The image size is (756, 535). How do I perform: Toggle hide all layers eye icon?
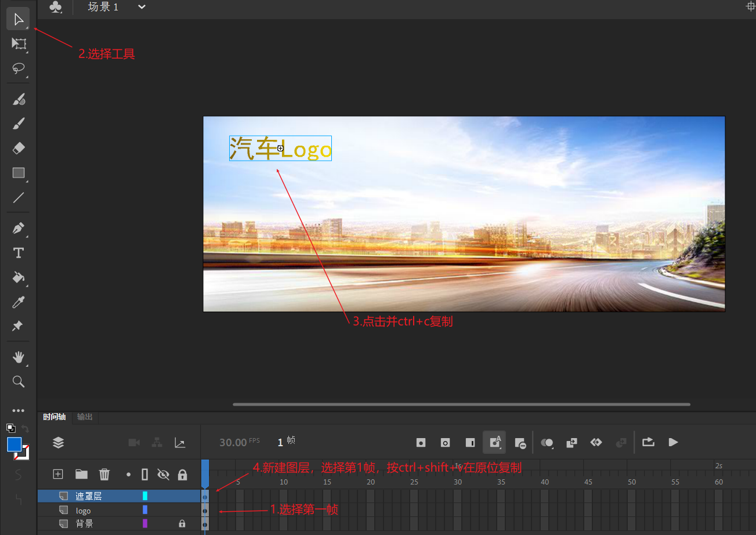coord(163,475)
